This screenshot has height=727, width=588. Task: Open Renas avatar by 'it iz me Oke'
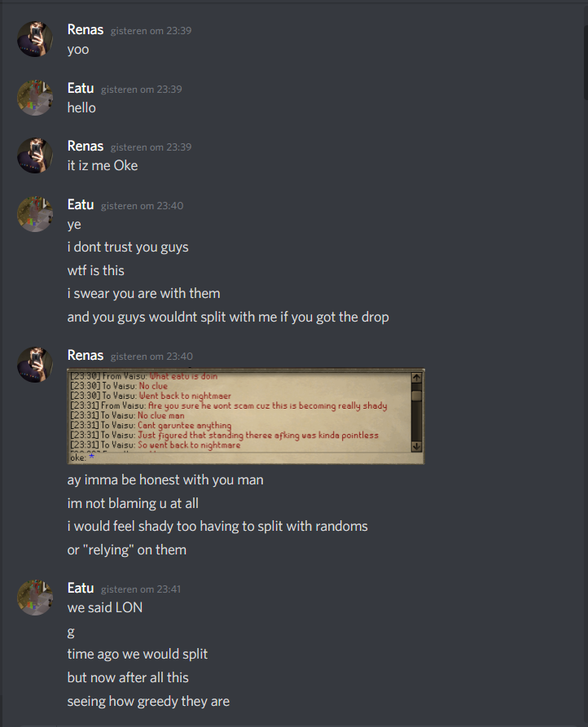pyautogui.click(x=35, y=155)
